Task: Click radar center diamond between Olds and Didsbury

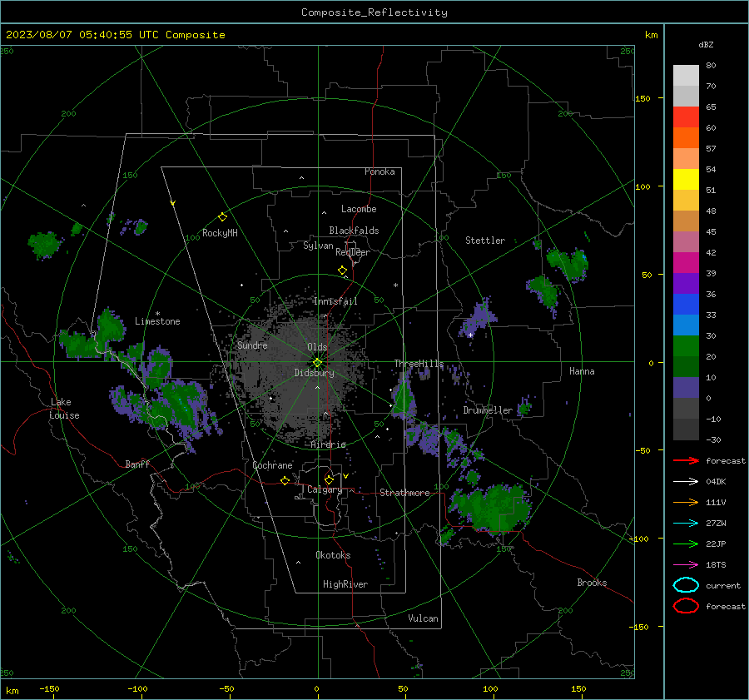Action: [317, 362]
